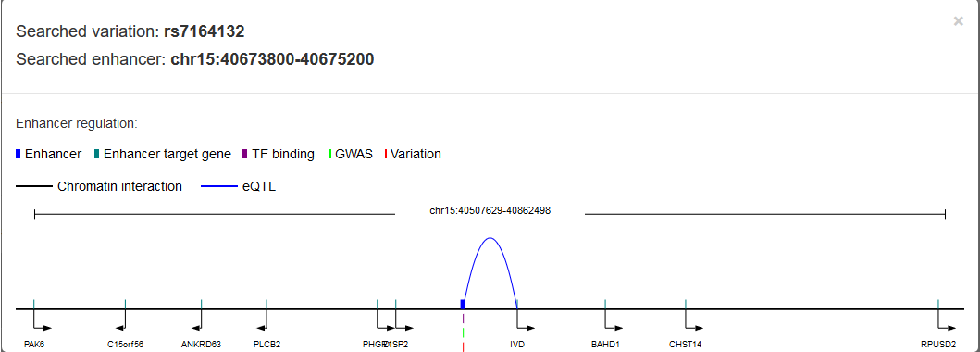Click the IVD gene name label

pyautogui.click(x=517, y=344)
